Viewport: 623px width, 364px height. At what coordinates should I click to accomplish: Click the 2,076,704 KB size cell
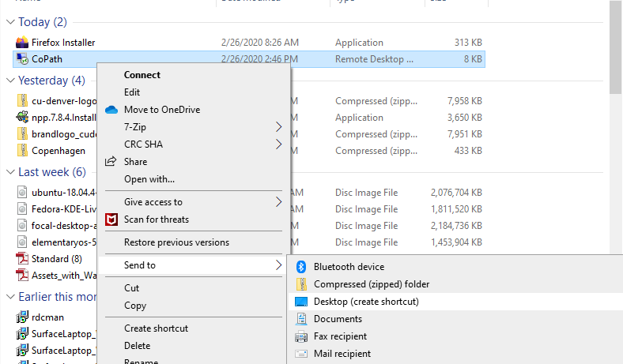coord(456,193)
